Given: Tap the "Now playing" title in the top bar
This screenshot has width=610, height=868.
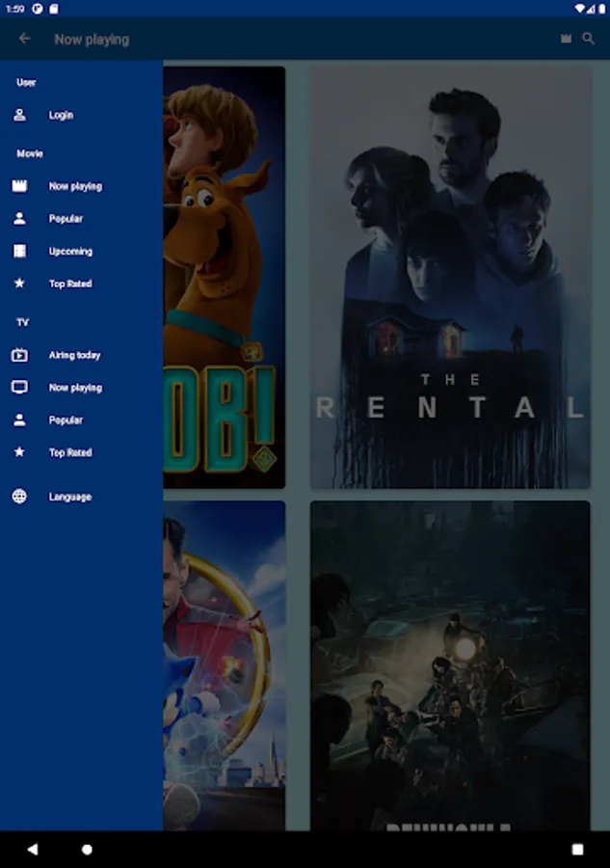Looking at the screenshot, I should click(92, 40).
